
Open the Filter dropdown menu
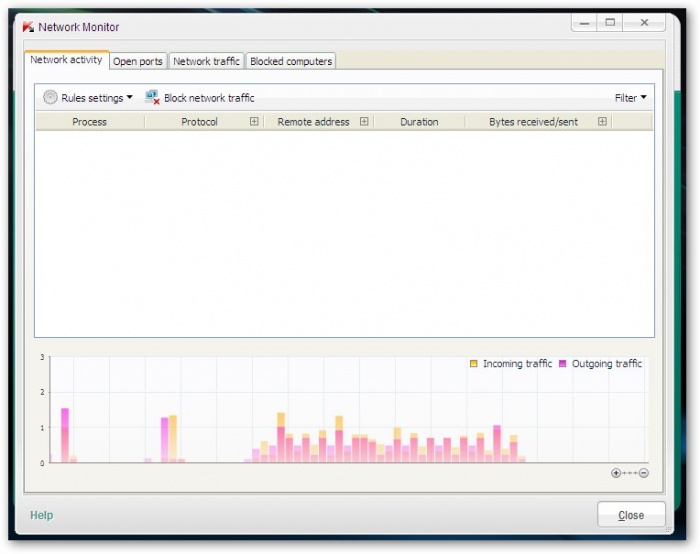pos(630,98)
